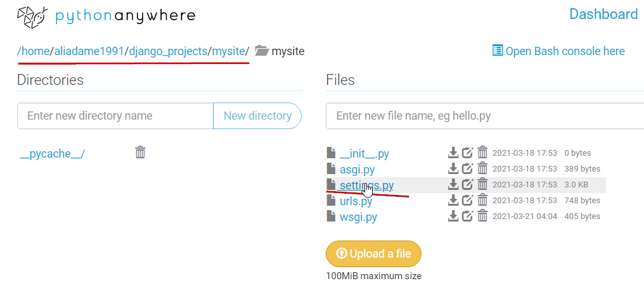Viewport: 644px width, 307px height.
Task: Navigate to django_projects breadcrumb
Action: (168, 51)
